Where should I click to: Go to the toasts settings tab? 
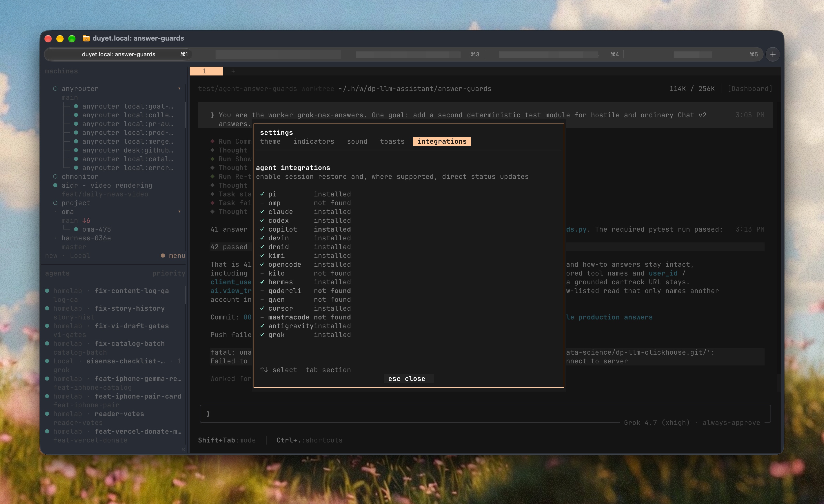coord(392,141)
